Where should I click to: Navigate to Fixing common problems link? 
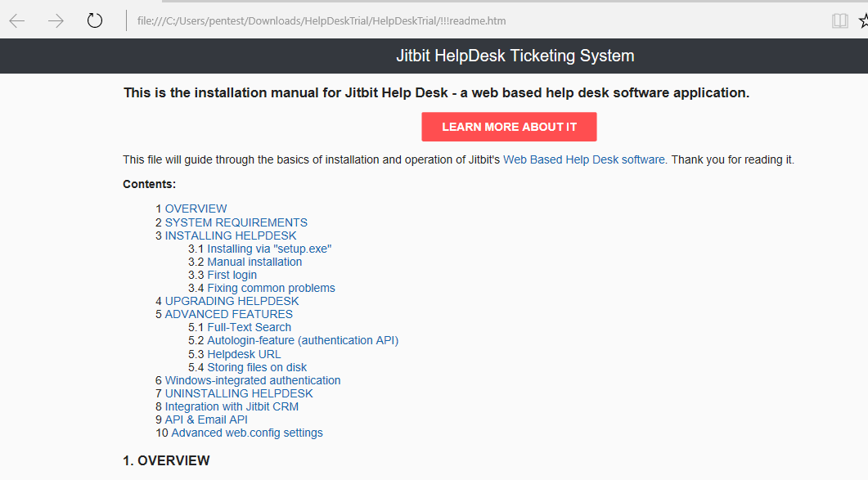click(x=271, y=288)
